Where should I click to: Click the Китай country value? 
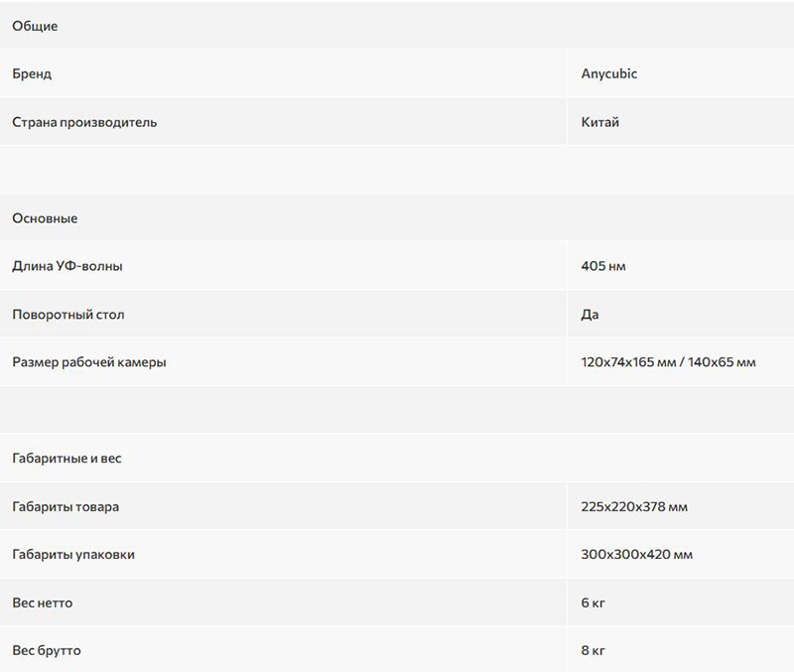(600, 122)
